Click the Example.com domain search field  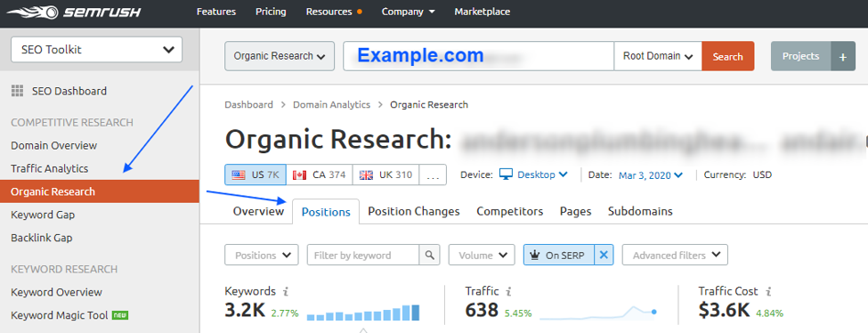click(x=478, y=56)
